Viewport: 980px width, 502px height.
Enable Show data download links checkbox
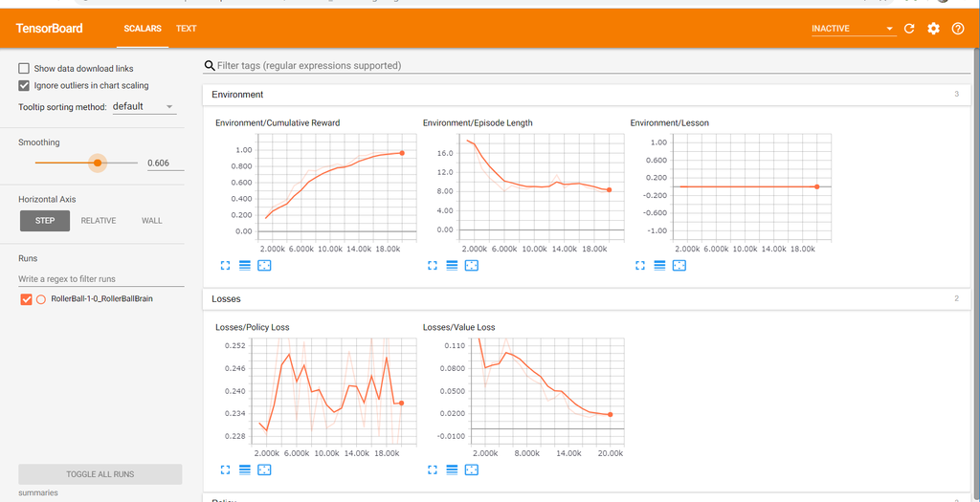coord(24,69)
